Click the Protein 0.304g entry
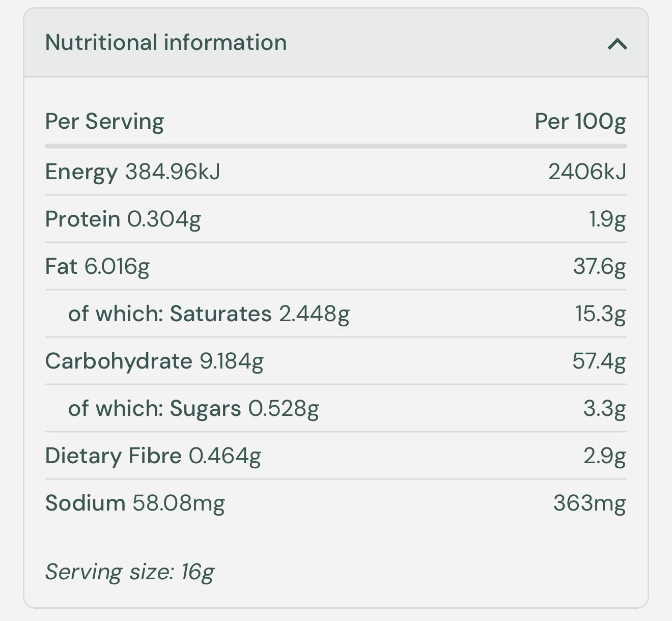 click(123, 219)
